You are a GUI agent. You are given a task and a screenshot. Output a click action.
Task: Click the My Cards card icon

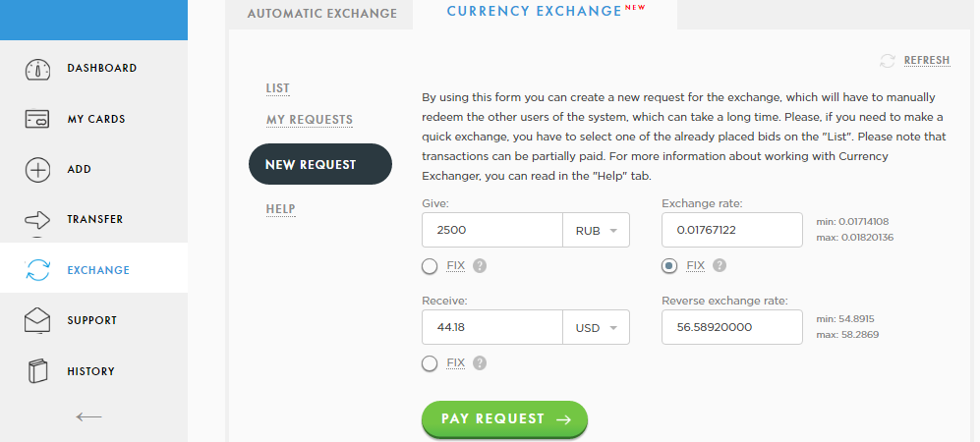tap(37, 119)
